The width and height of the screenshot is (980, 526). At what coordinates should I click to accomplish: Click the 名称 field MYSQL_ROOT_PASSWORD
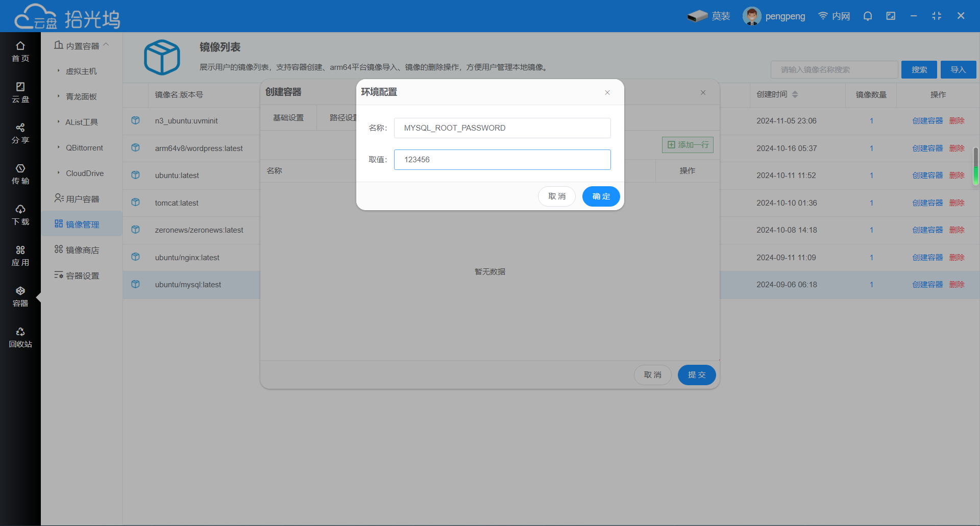502,128
